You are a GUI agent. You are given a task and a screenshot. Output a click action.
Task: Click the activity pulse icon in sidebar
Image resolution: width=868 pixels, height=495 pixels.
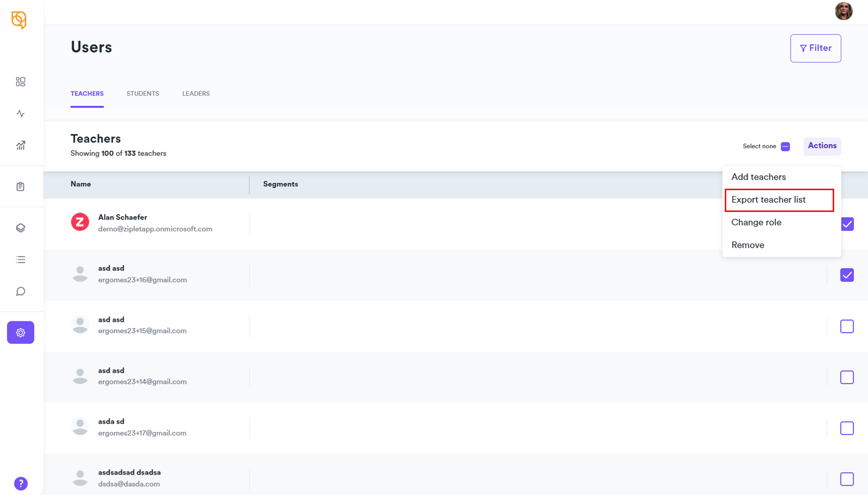(x=20, y=114)
